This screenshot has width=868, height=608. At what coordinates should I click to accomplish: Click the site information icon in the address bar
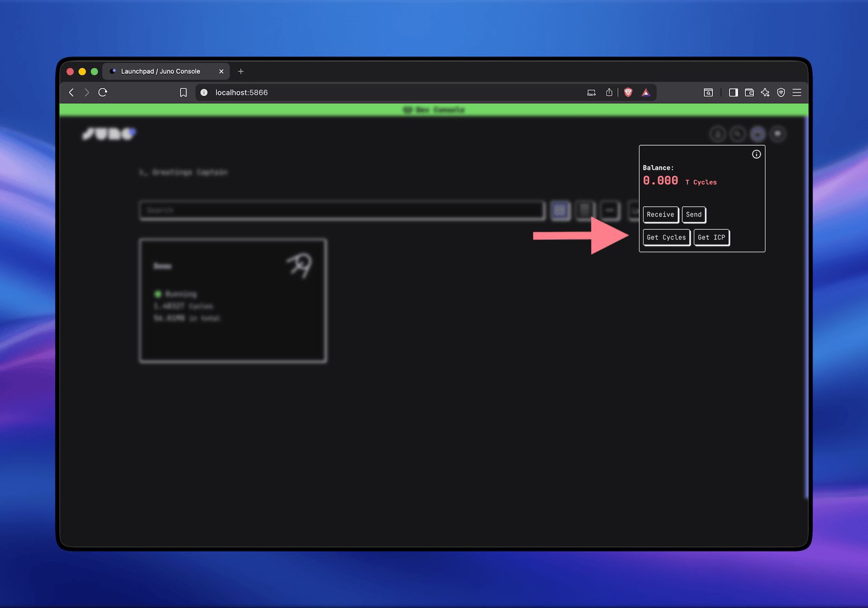click(203, 92)
